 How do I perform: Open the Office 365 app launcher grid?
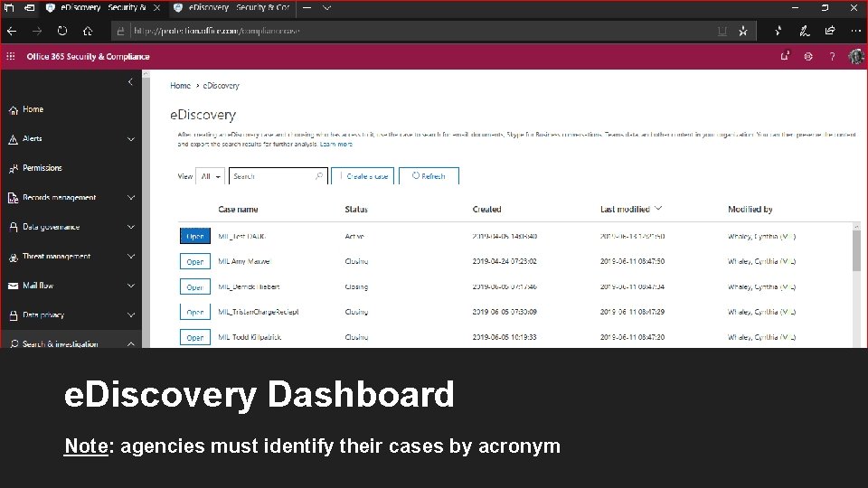[x=11, y=56]
